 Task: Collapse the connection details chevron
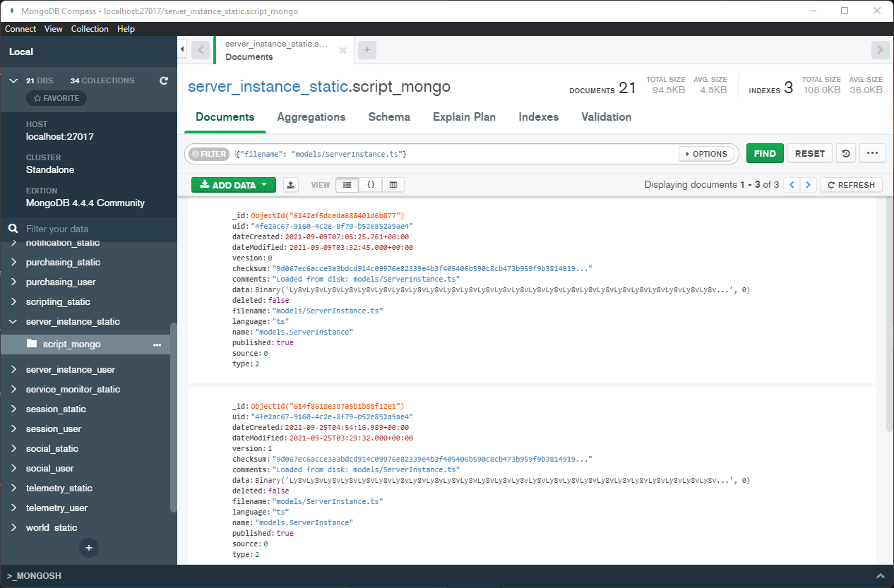point(13,80)
